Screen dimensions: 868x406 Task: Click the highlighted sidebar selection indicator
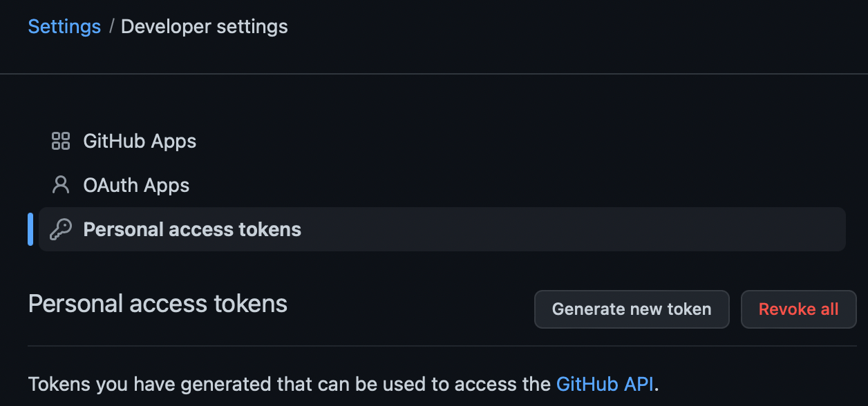[30, 229]
